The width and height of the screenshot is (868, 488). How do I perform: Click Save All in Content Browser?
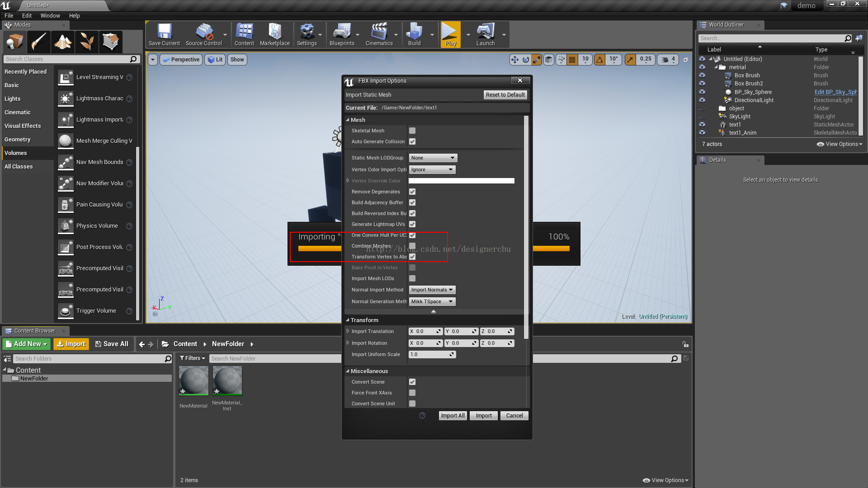112,344
